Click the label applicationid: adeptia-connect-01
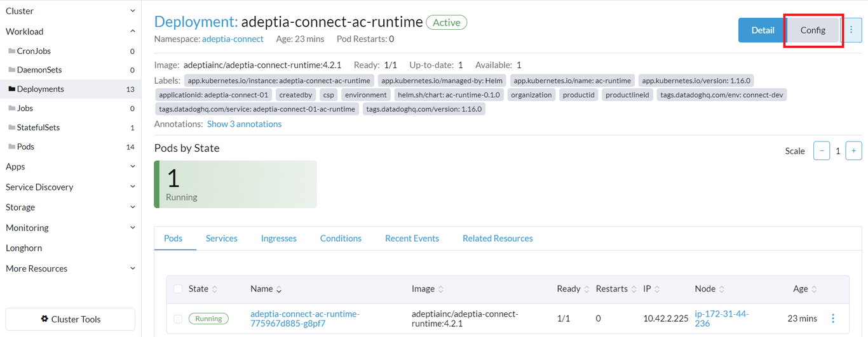This screenshot has height=337, width=868. (x=214, y=95)
